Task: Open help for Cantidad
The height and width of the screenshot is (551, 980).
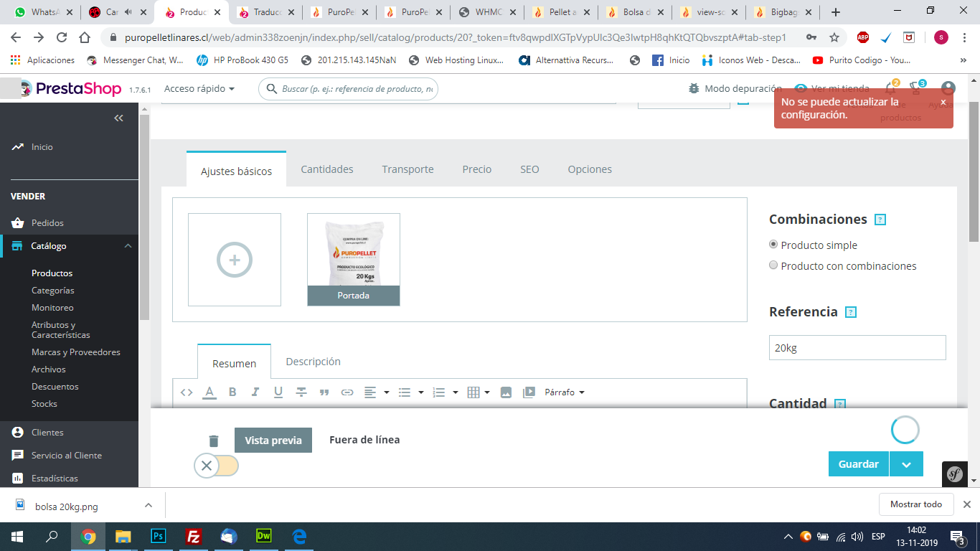Action: click(x=840, y=404)
